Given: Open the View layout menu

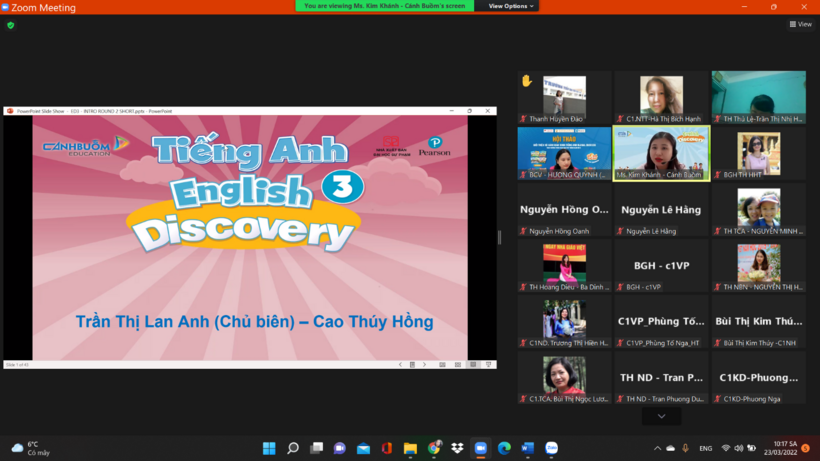Looking at the screenshot, I should point(800,24).
